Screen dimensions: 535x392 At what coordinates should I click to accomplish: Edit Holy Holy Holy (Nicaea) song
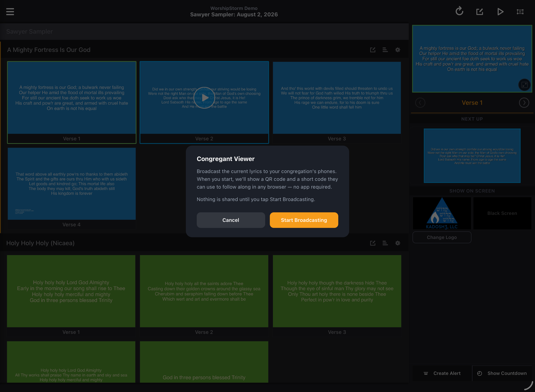tap(373, 243)
